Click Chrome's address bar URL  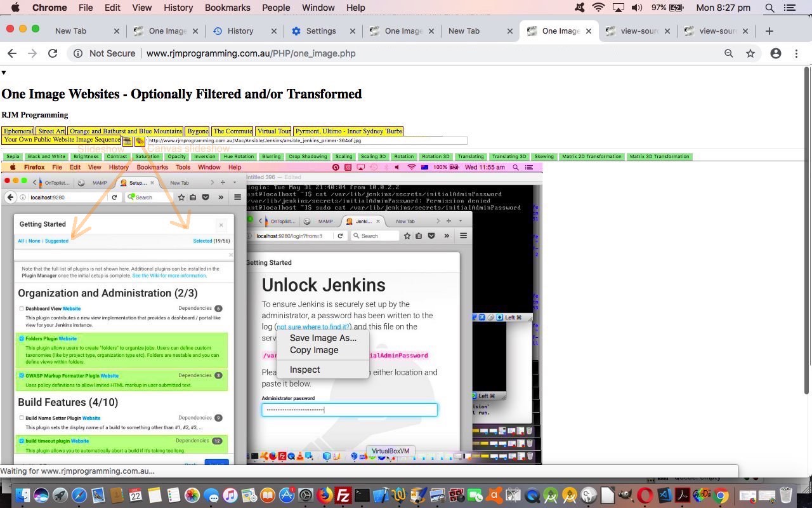point(251,53)
